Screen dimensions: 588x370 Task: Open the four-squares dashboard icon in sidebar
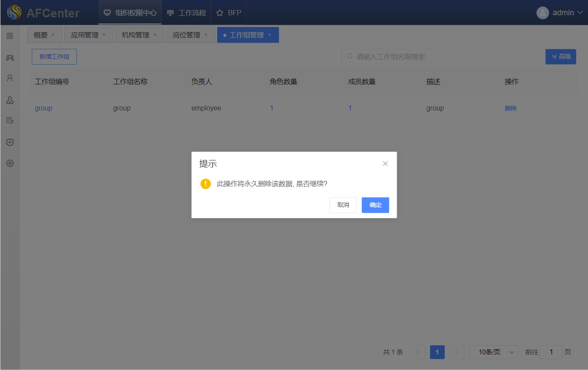point(10,36)
